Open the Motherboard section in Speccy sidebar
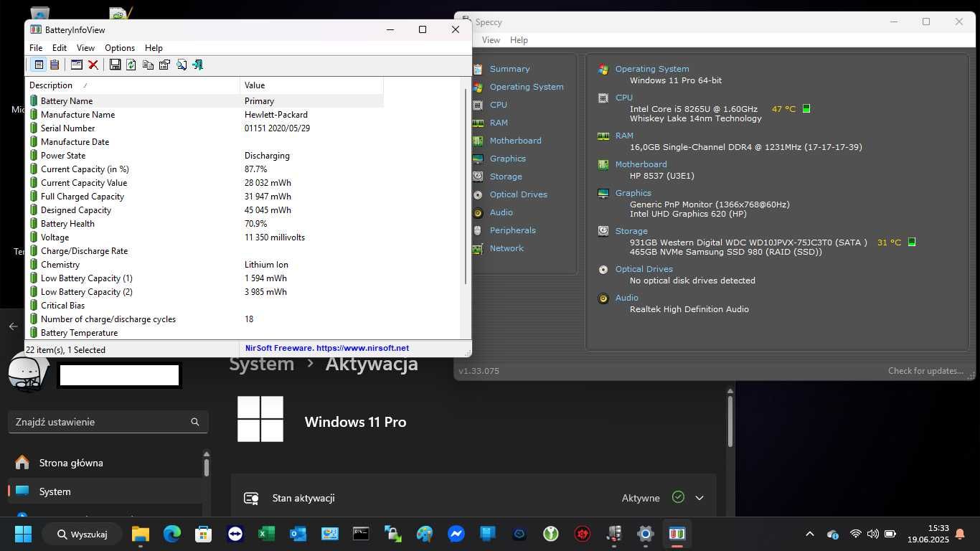 515,141
